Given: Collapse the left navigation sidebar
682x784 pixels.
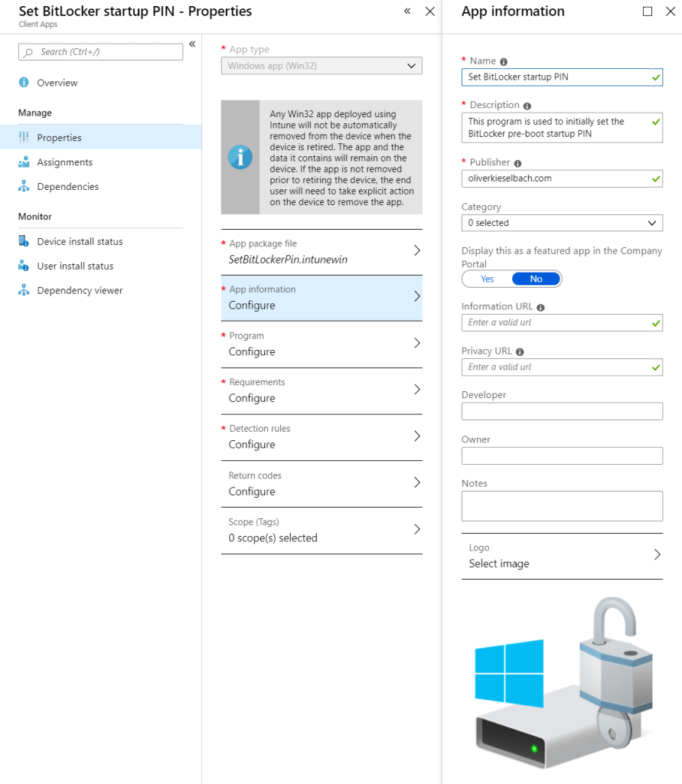Looking at the screenshot, I should coord(193,43).
